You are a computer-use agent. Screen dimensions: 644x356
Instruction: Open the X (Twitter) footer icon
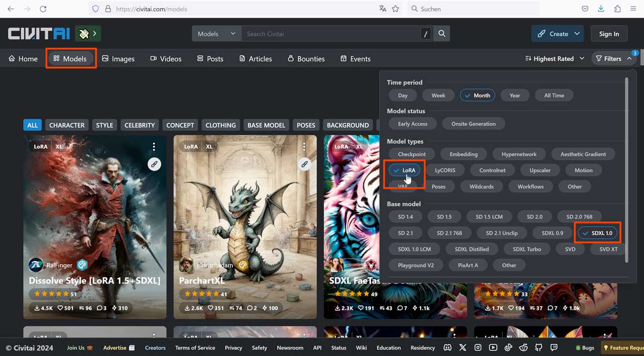463,347
